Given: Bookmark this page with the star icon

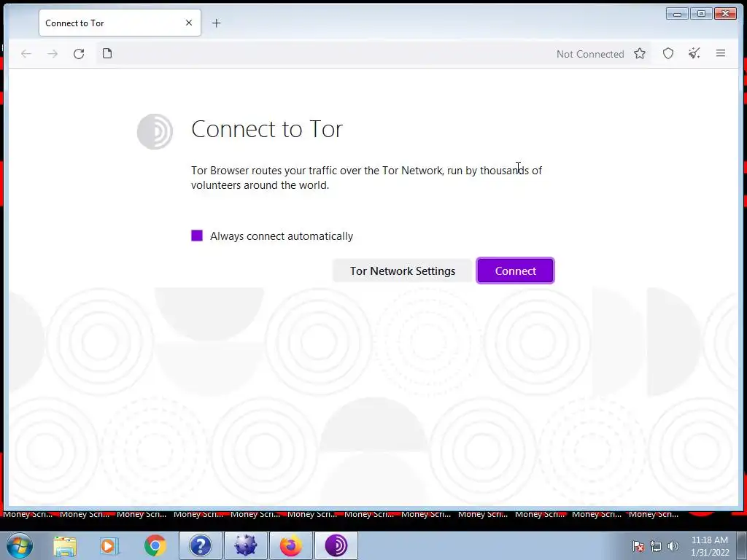Looking at the screenshot, I should pos(640,54).
